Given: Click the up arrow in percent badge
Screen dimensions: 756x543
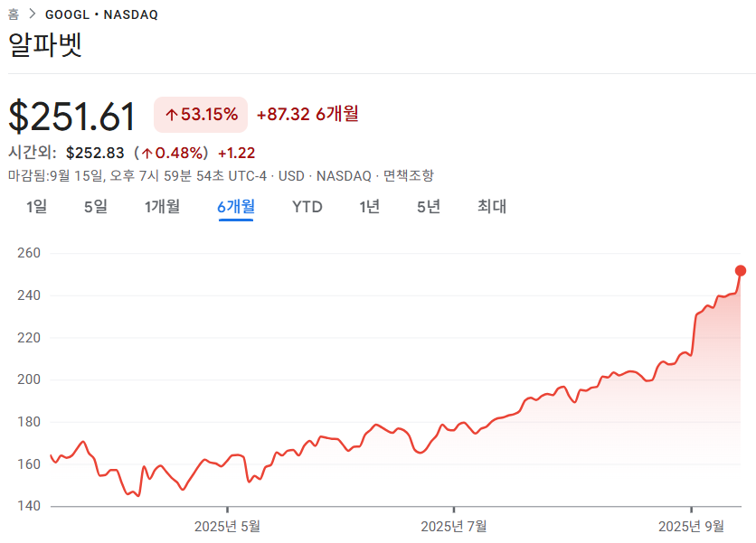Looking at the screenshot, I should [x=172, y=115].
